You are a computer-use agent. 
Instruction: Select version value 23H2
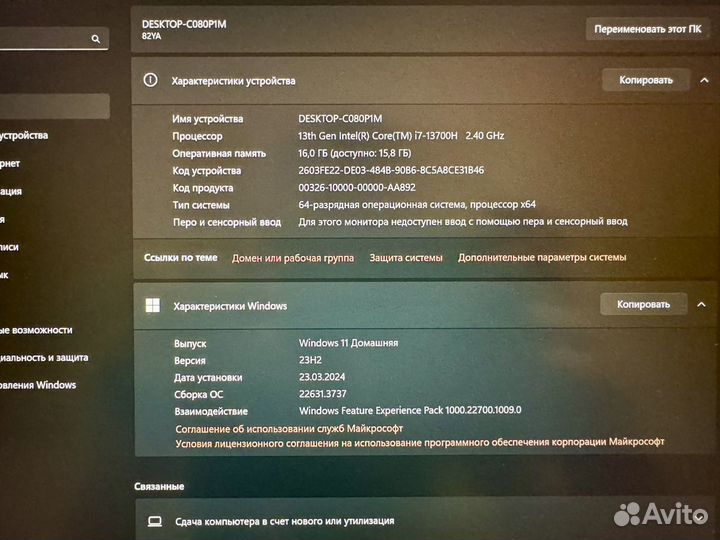pos(310,360)
